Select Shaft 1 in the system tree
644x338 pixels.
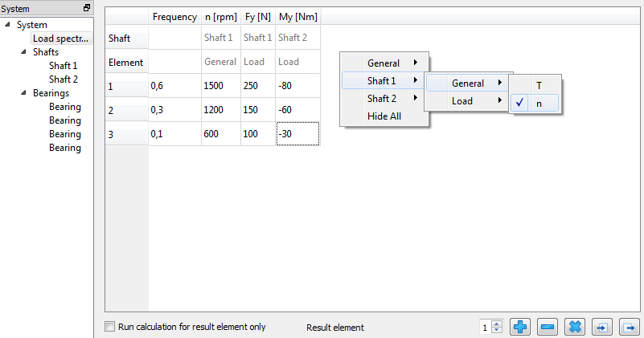63,66
